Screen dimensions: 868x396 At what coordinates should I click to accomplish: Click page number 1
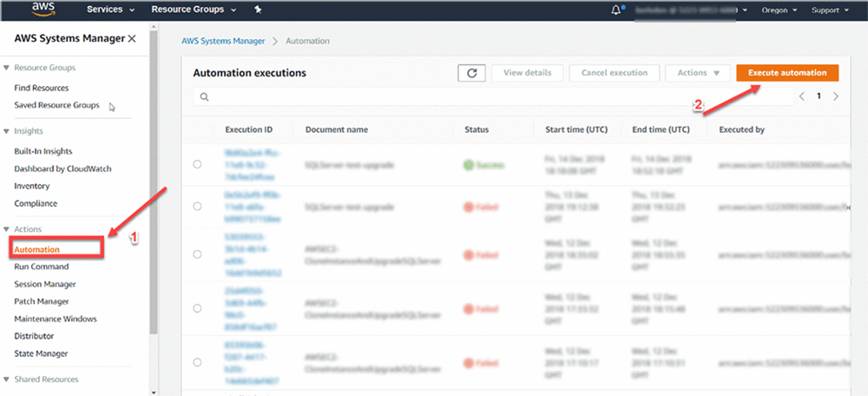819,96
